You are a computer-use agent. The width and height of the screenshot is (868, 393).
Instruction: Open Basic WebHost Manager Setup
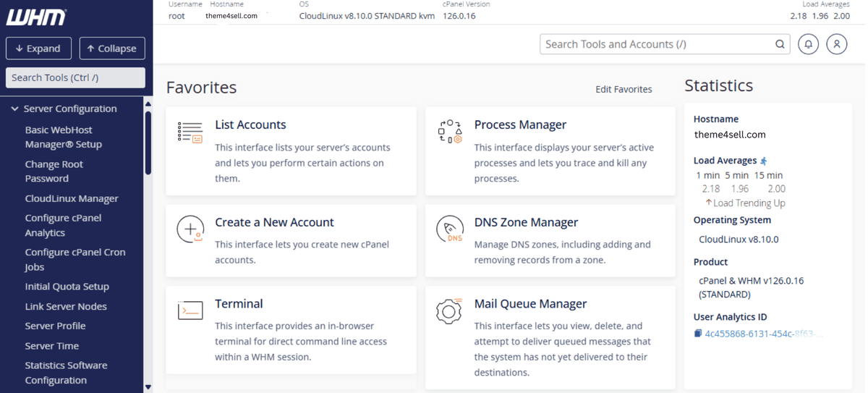(64, 137)
